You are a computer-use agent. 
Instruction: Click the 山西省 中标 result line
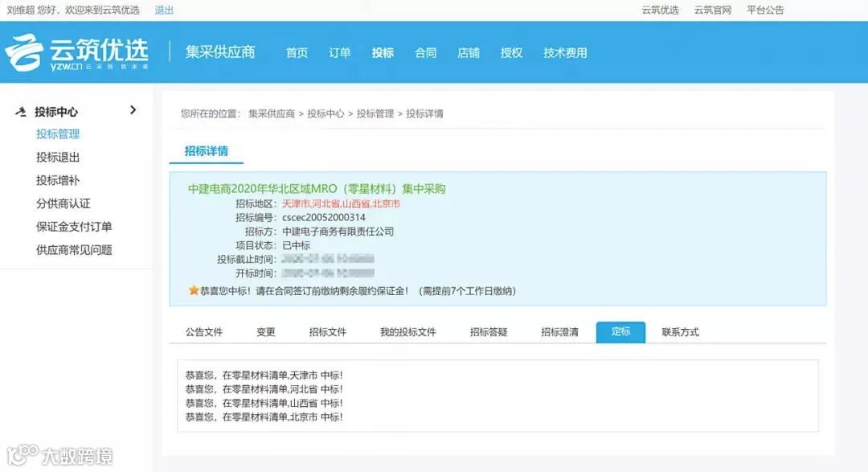point(264,403)
